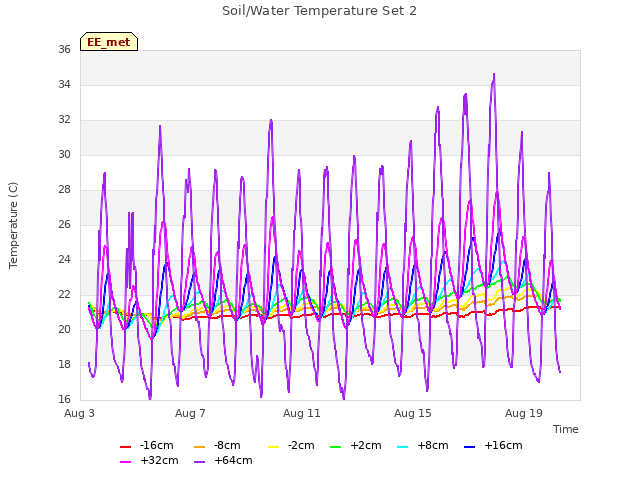The width and height of the screenshot is (640, 480).
Task: Click the 16 y-axis tick label
Action: click(x=64, y=399)
